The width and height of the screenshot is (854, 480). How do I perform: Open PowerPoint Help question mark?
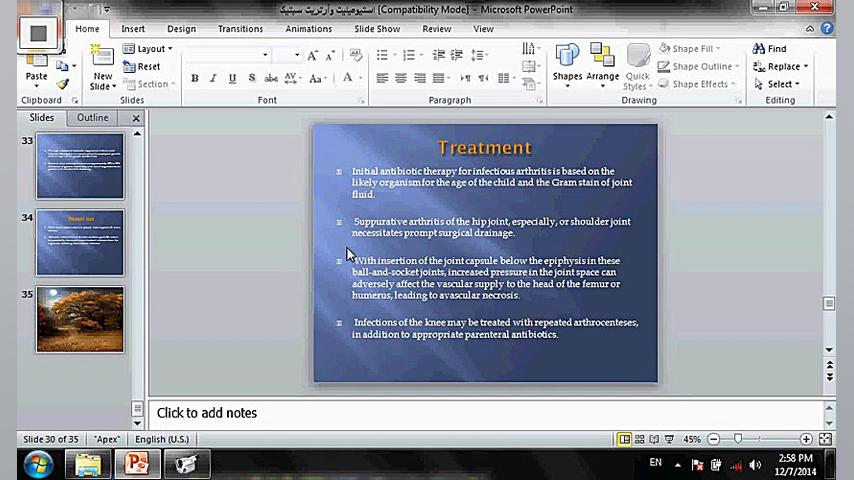(x=827, y=28)
